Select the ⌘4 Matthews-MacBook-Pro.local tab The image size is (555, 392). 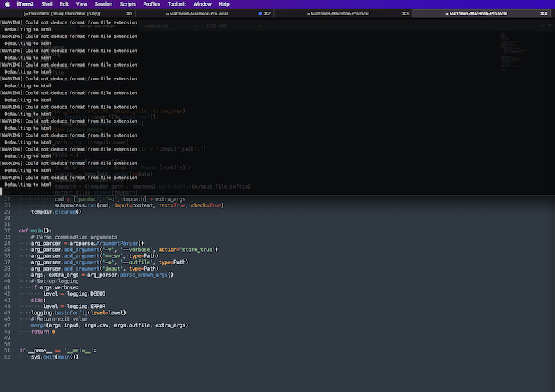[483, 13]
